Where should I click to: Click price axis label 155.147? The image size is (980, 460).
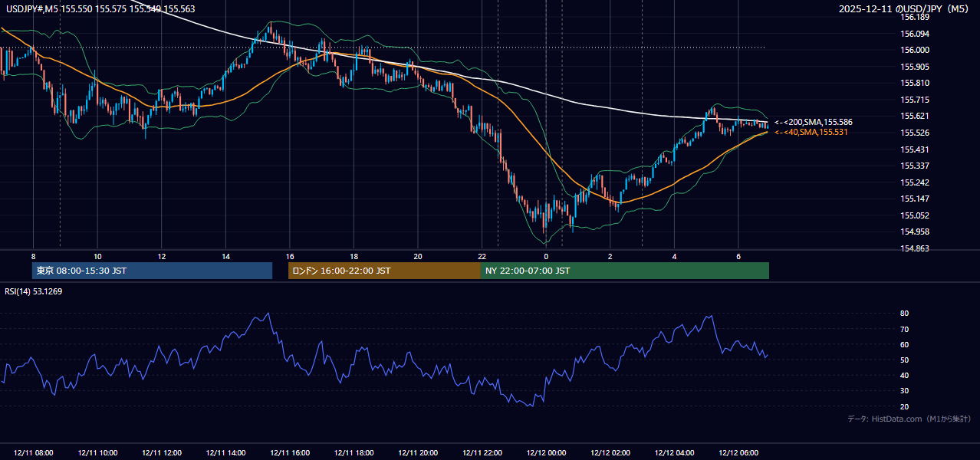coord(915,199)
